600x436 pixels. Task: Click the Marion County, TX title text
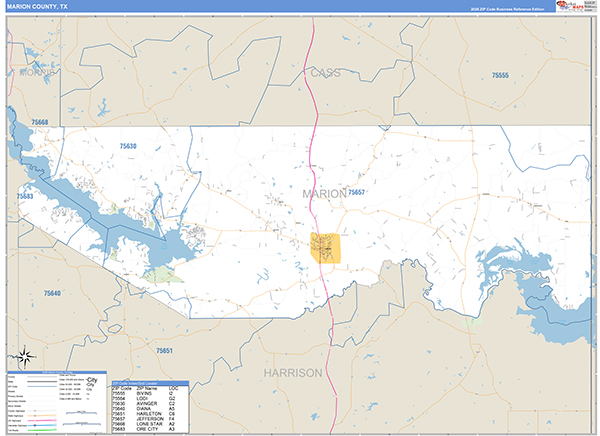coord(37,7)
